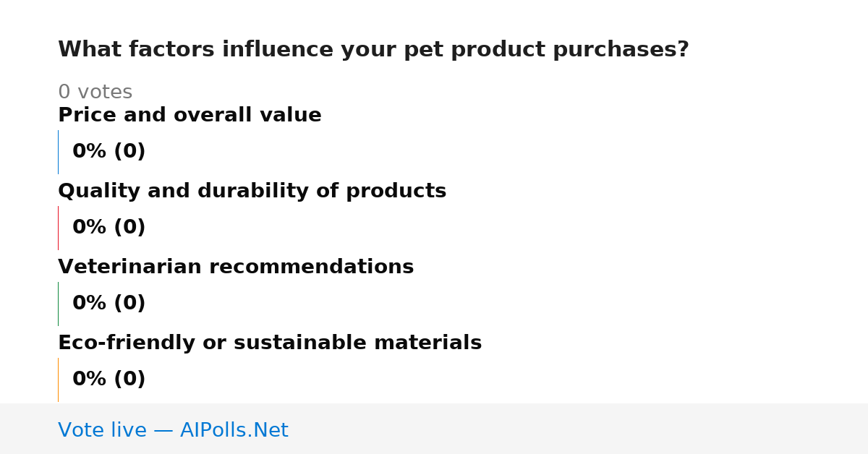The image size is (868, 454).
Task: Click the word 'Veterinarian' in third option
Action: (132, 267)
